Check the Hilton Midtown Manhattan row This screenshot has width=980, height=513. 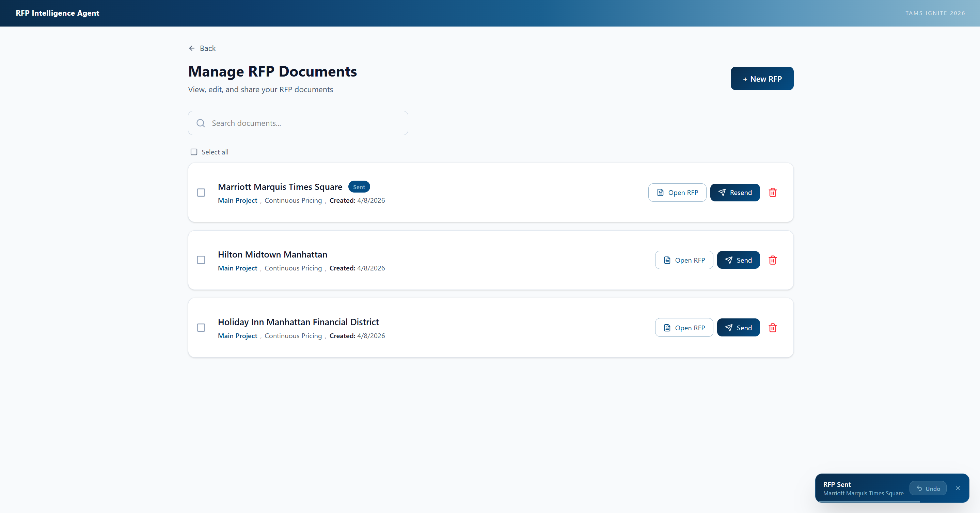pos(201,260)
